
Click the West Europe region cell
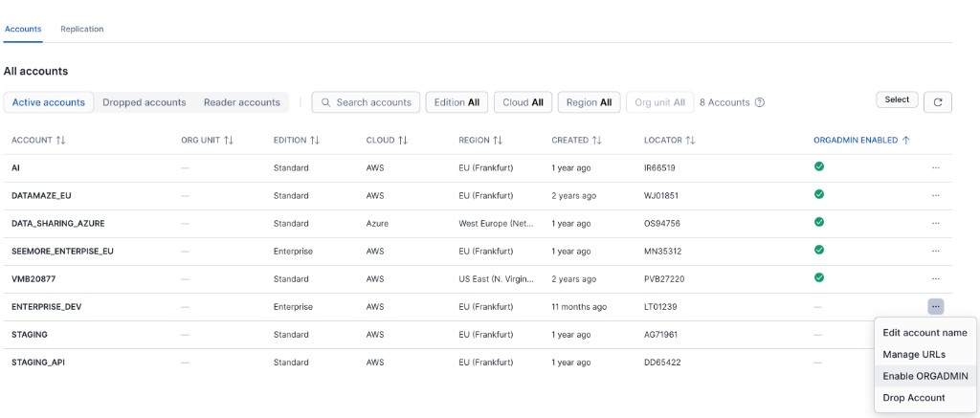497,223
